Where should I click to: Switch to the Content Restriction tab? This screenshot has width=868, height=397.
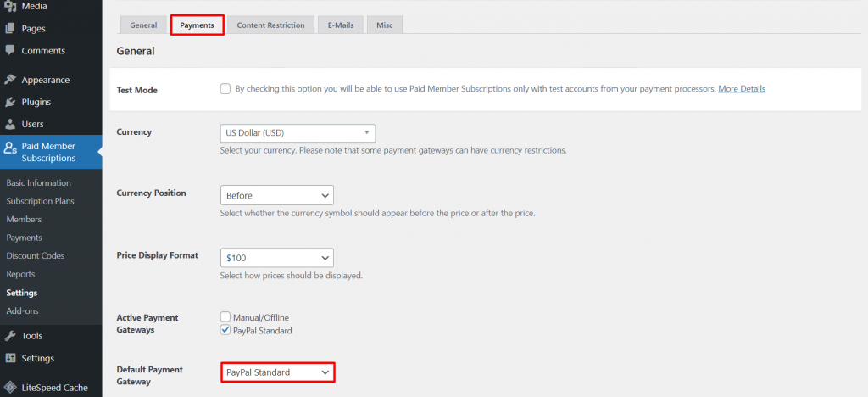[x=270, y=25]
